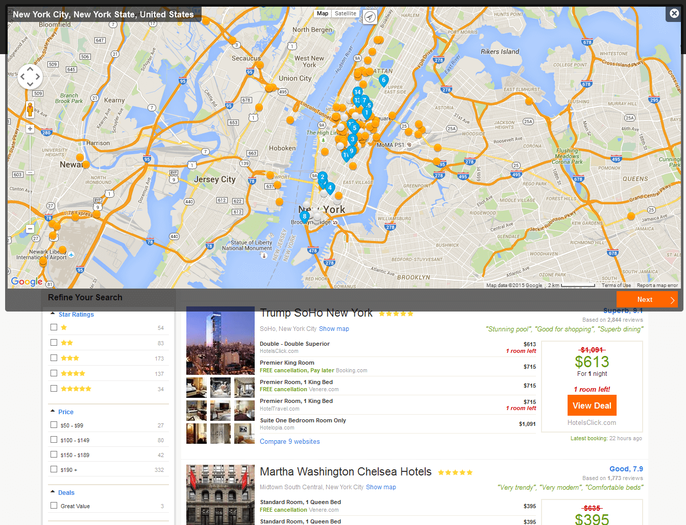Viewport: 686px width, 525px height.
Task: Click orange hotel dot near Jamaica Ave
Action: click(631, 216)
